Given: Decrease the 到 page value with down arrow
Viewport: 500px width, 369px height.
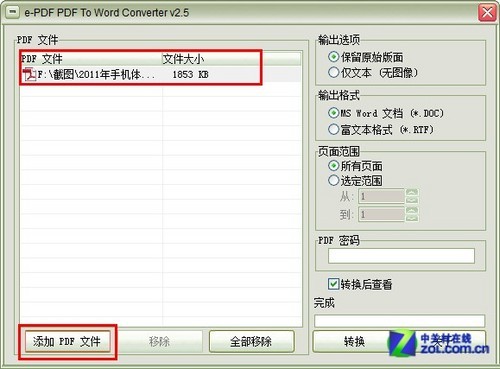Looking at the screenshot, I should pyautogui.click(x=412, y=218).
